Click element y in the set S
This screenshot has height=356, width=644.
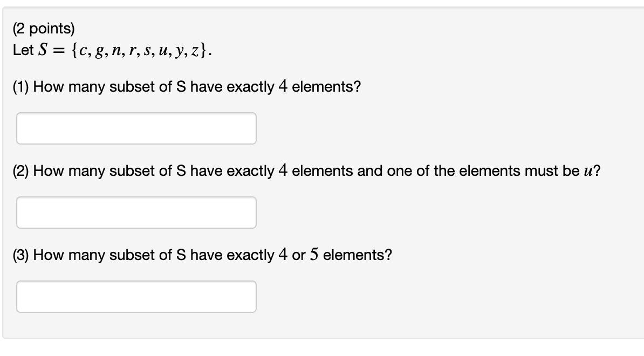[179, 52]
